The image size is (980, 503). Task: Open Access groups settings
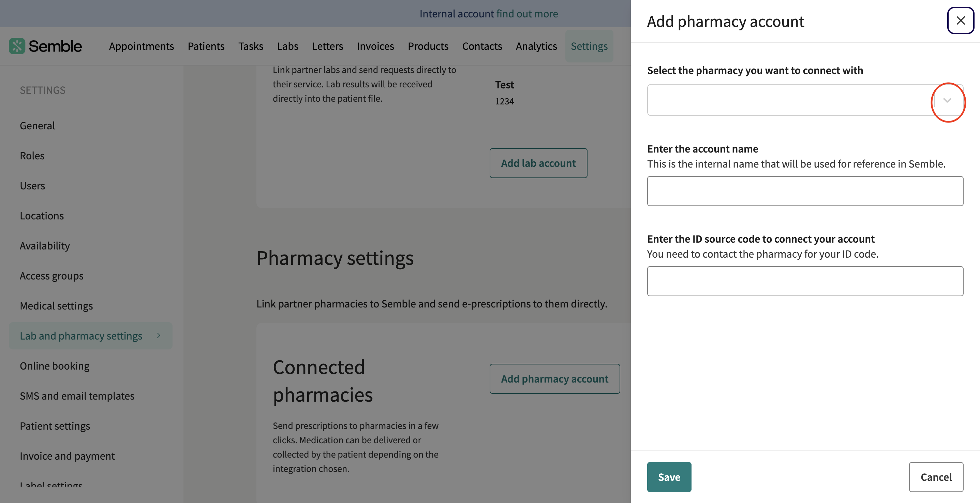(52, 276)
